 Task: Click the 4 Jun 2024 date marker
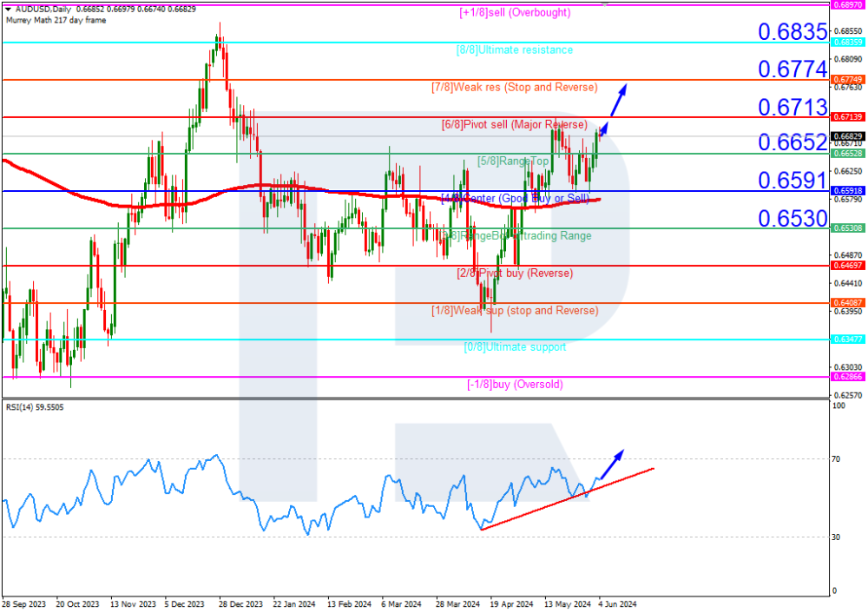pyautogui.click(x=618, y=603)
